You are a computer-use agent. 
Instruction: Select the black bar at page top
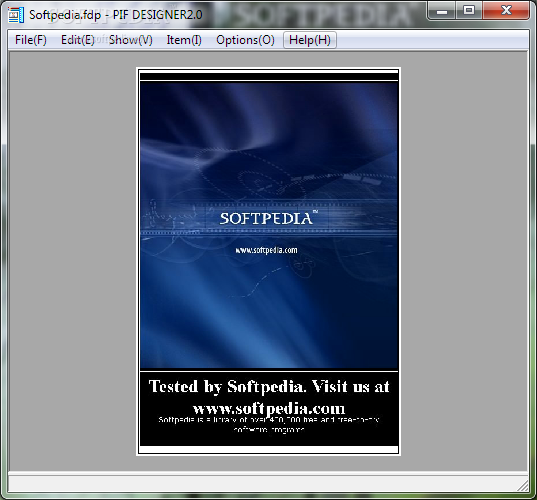[x=269, y=76]
